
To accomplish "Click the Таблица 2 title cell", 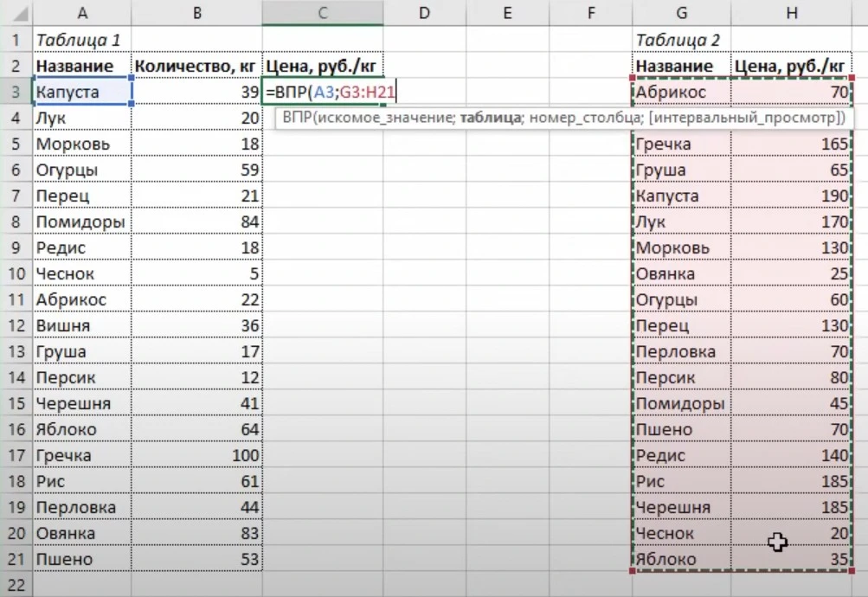I will 682,40.
